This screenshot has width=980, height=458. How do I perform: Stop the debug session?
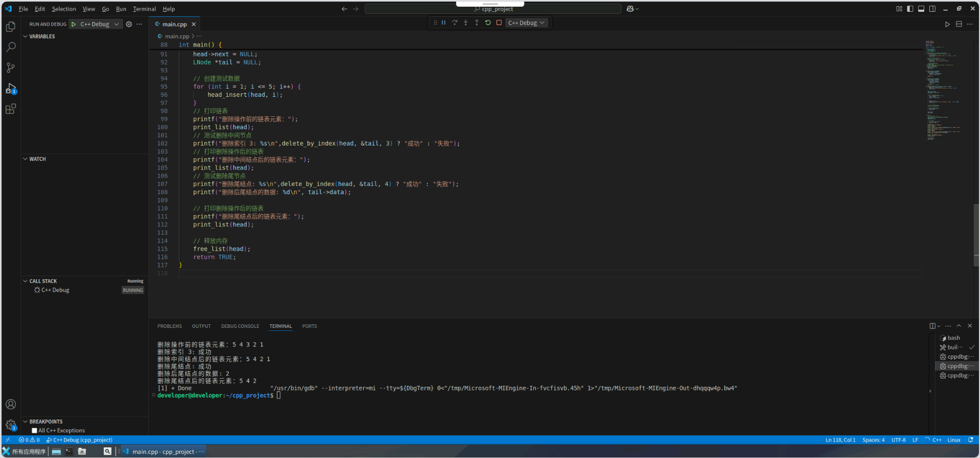coord(499,23)
